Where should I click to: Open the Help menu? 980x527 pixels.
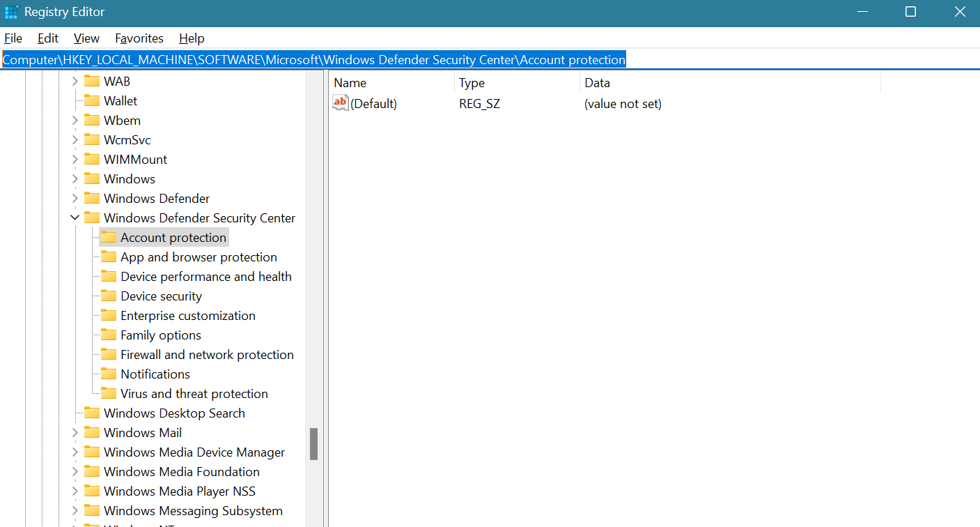point(192,38)
